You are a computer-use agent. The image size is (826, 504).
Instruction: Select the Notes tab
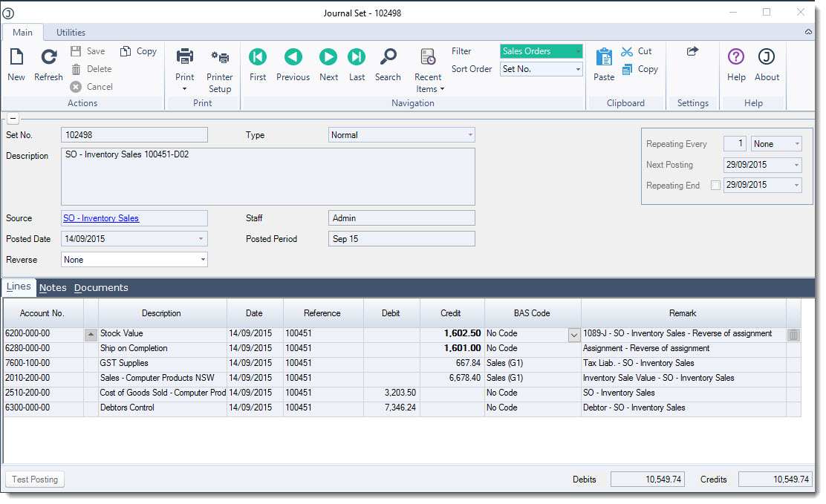tap(53, 287)
